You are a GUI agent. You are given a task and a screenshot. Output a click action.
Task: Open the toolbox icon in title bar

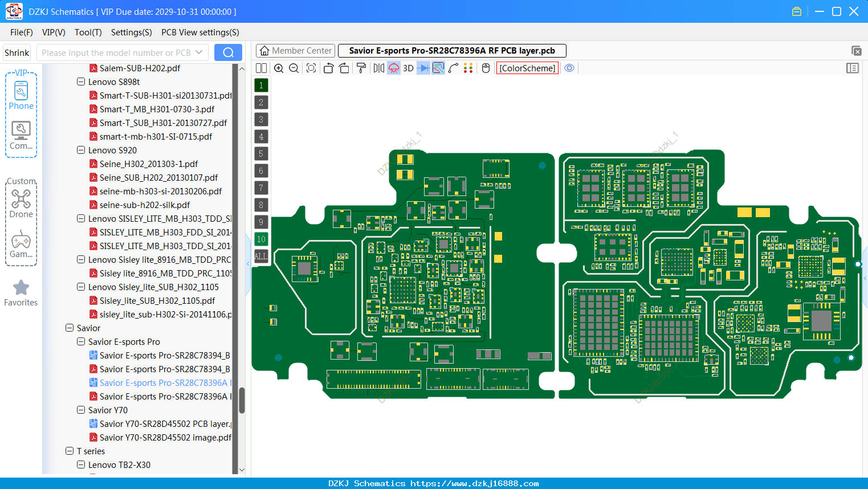797,11
